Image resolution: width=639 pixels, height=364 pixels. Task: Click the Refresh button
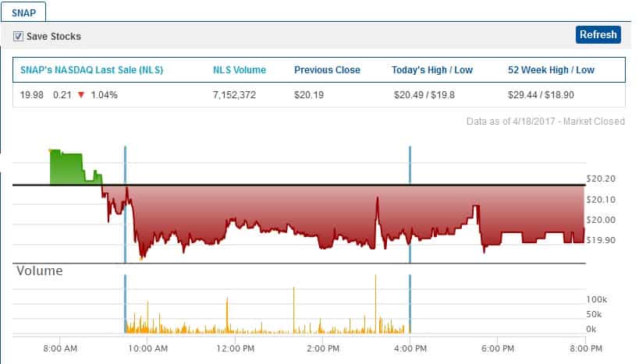coord(598,34)
